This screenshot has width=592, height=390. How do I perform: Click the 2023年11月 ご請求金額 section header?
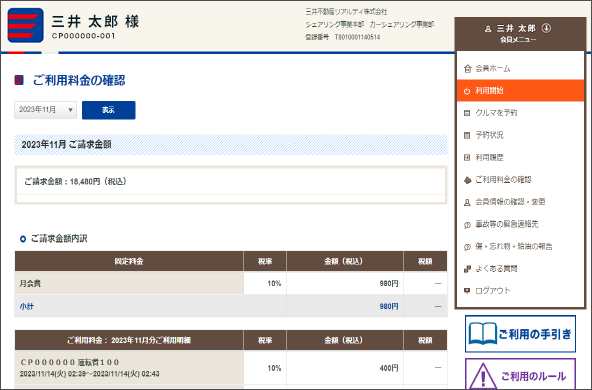(x=231, y=145)
